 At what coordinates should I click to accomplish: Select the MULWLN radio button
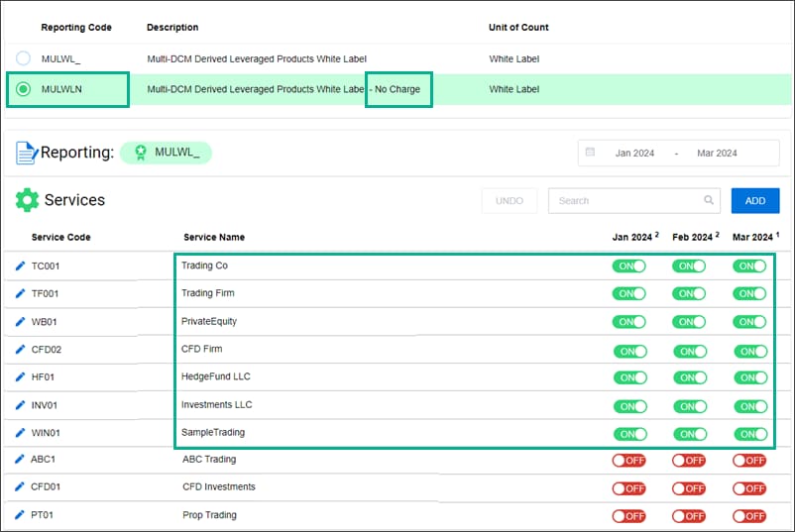pos(23,89)
